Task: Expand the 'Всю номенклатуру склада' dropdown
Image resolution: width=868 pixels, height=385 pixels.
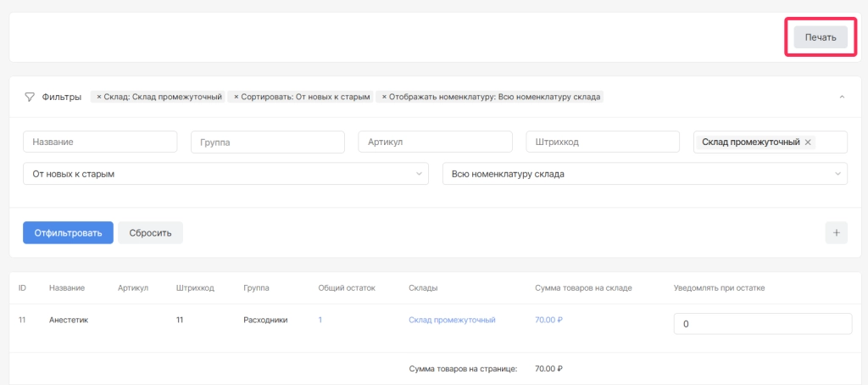Action: point(644,174)
